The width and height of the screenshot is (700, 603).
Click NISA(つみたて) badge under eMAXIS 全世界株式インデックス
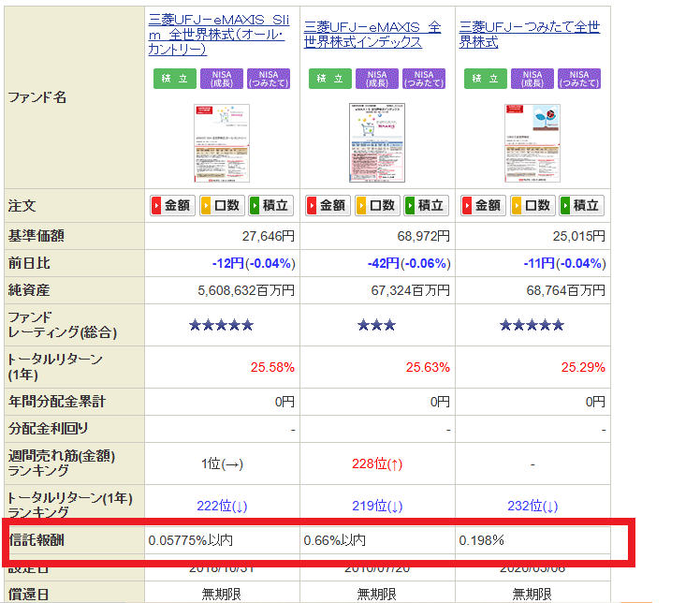pos(424,79)
